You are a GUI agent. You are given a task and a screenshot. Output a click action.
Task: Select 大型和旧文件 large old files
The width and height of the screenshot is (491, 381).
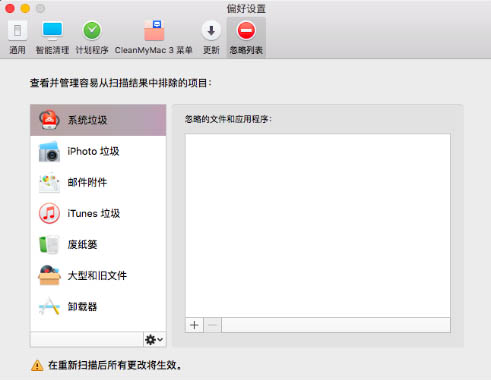click(98, 275)
